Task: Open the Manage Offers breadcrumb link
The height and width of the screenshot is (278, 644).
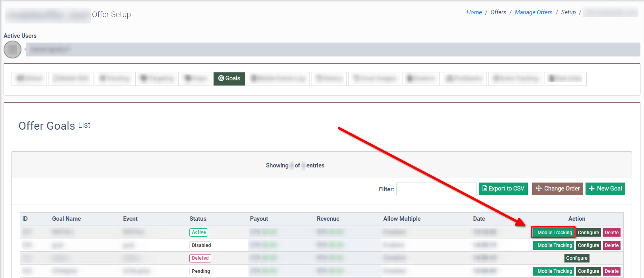Action: pyautogui.click(x=533, y=12)
